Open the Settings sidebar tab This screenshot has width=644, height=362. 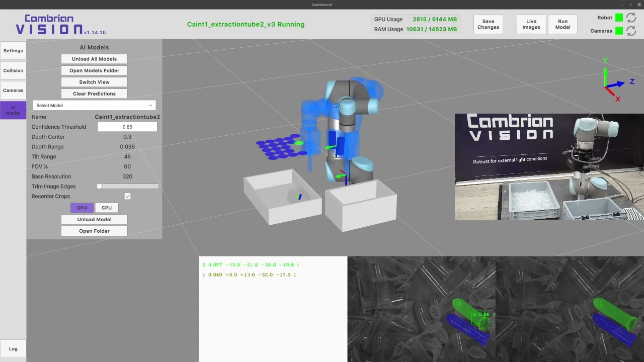coord(13,51)
